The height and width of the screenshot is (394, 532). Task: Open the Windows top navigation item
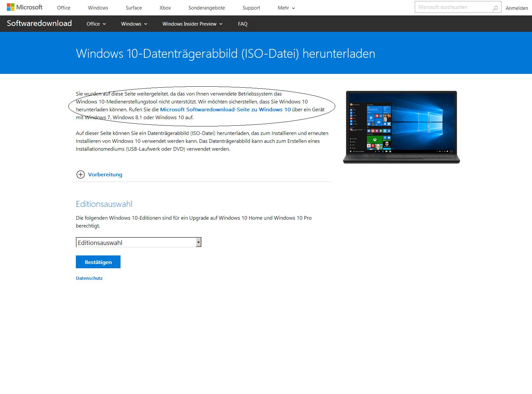tap(98, 8)
